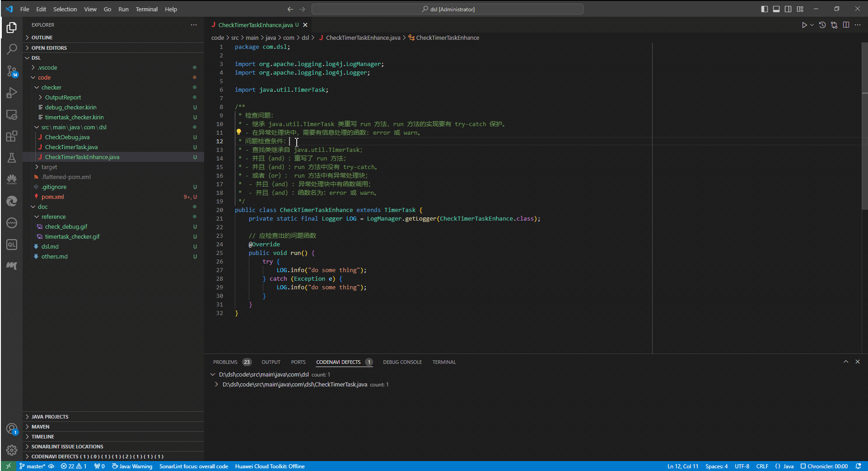868x471 pixels.
Task: Open the Terminal menu
Action: [146, 9]
